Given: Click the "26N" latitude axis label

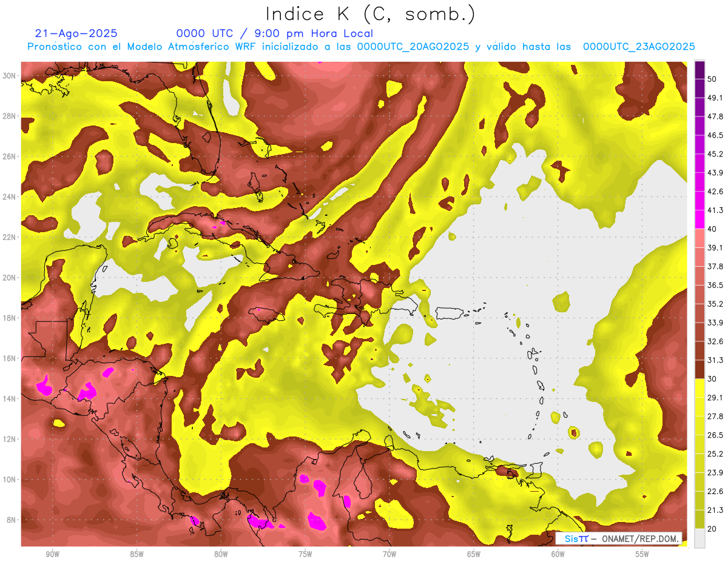Looking at the screenshot, I should (9, 156).
